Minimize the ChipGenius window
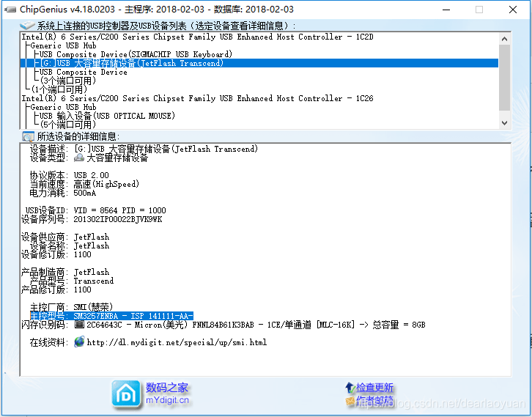This screenshot has height=417, width=532. 446,10
